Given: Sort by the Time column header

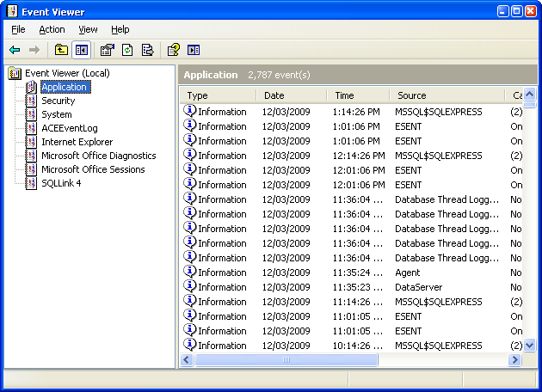Looking at the screenshot, I should click(358, 95).
